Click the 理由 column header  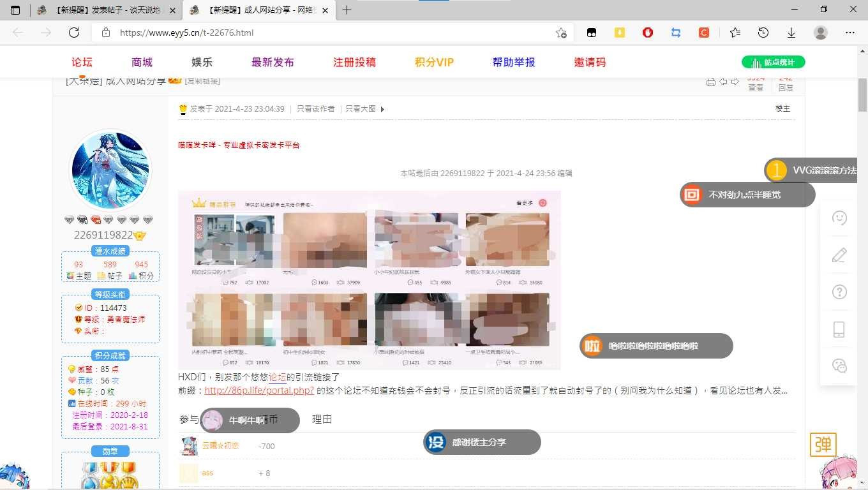[x=322, y=419]
